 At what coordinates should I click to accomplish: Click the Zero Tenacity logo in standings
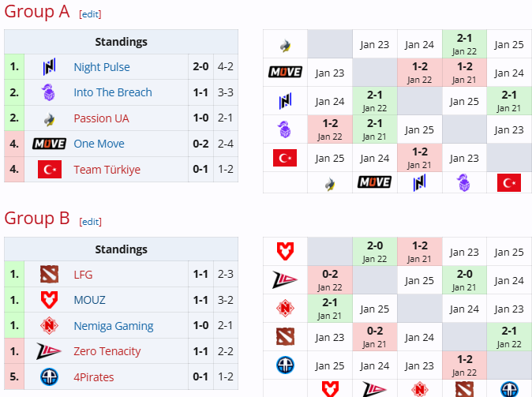49,351
